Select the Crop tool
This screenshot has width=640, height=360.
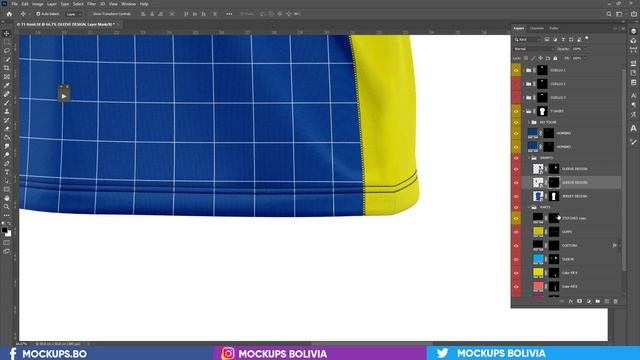(x=7, y=68)
